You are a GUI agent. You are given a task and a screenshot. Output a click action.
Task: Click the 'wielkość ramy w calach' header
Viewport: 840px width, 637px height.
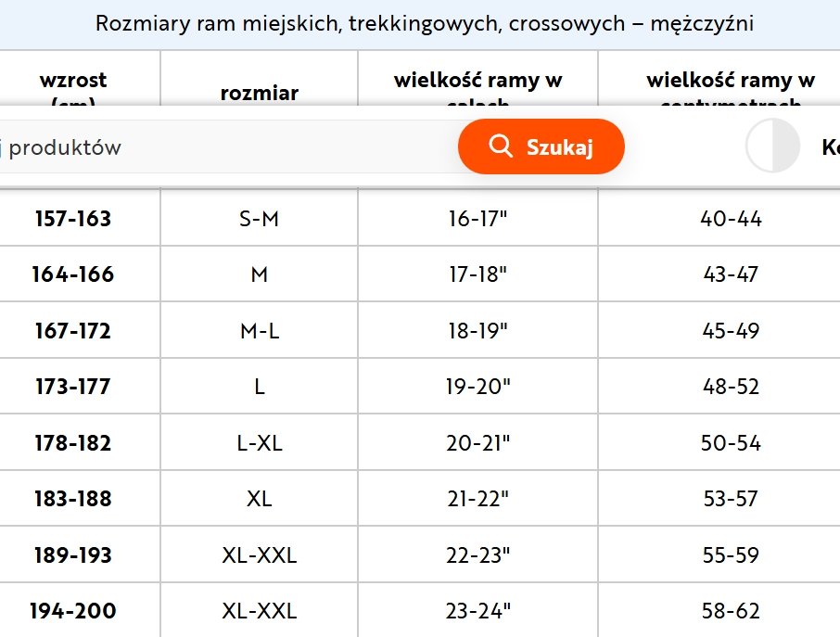pyautogui.click(x=477, y=81)
